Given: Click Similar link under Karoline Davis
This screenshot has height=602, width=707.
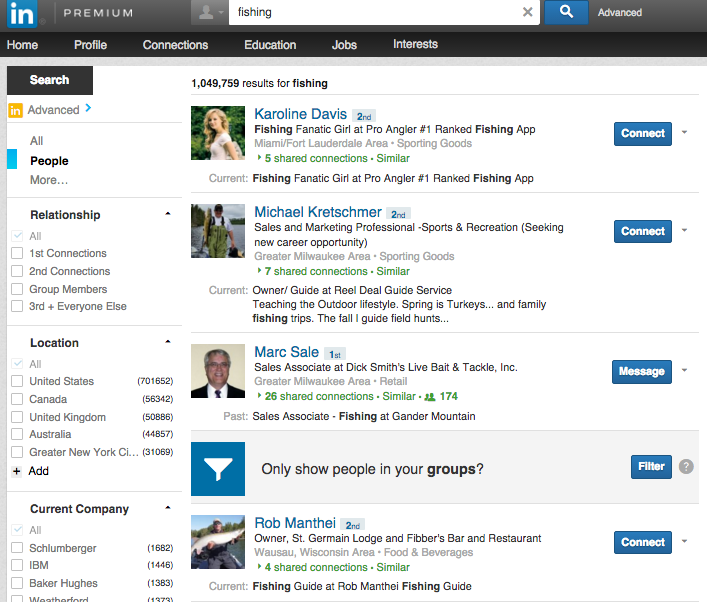Looking at the screenshot, I should coord(393,158).
